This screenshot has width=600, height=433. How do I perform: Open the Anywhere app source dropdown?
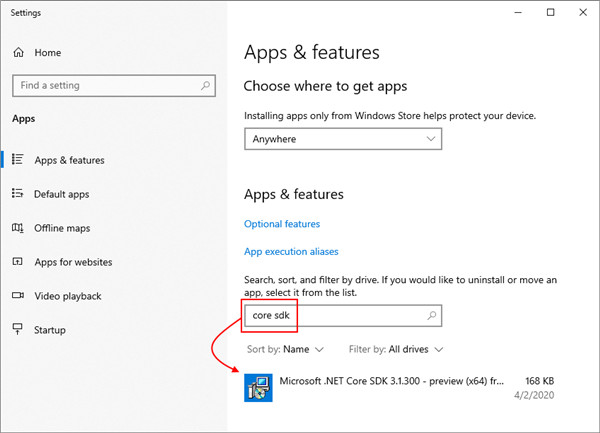pyautogui.click(x=343, y=139)
